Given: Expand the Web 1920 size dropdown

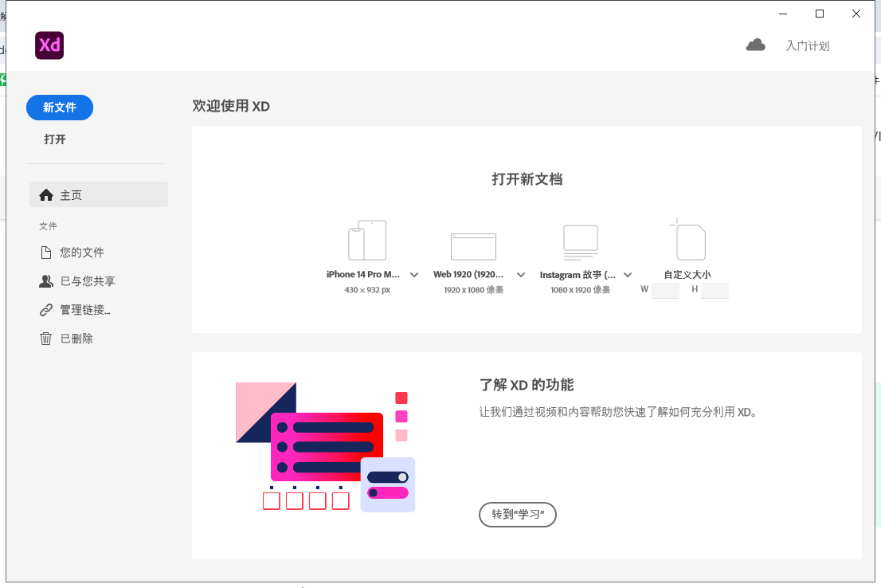Looking at the screenshot, I should [x=521, y=275].
